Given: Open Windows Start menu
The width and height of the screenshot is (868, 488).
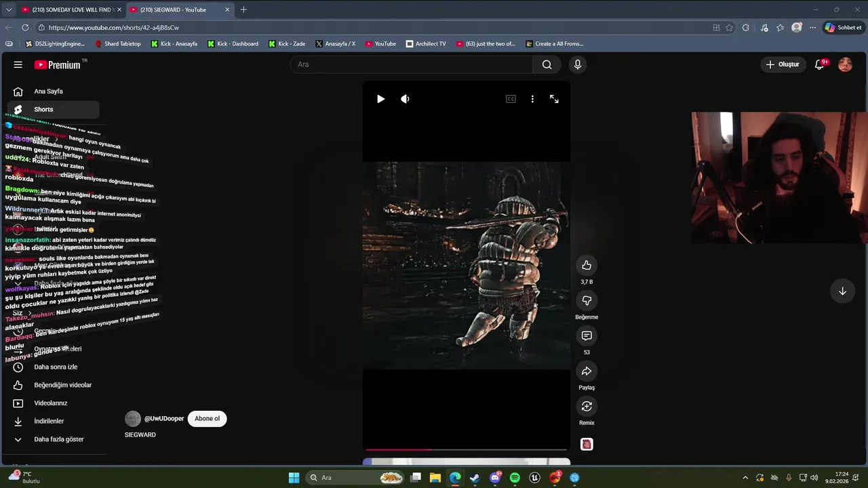Looking at the screenshot, I should (294, 478).
